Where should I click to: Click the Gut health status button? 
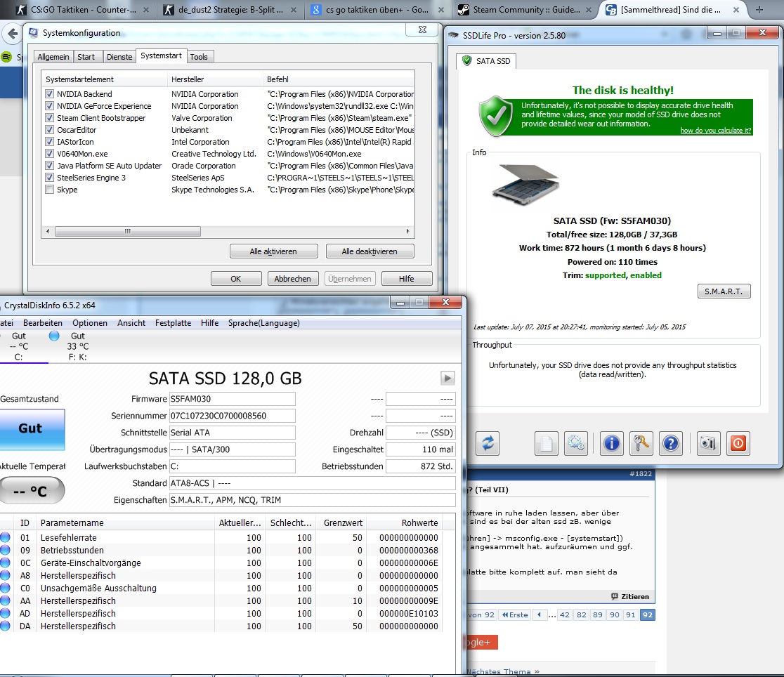tap(31, 428)
